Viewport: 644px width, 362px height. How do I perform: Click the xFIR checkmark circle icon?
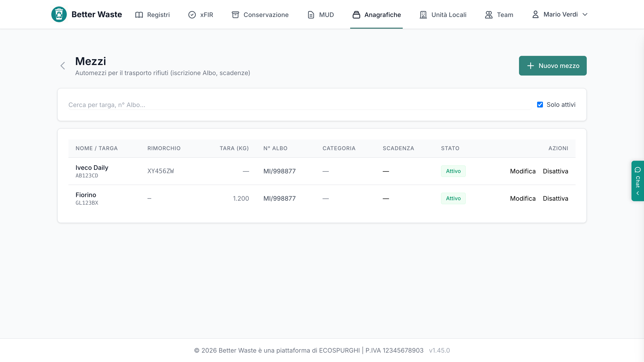192,15
